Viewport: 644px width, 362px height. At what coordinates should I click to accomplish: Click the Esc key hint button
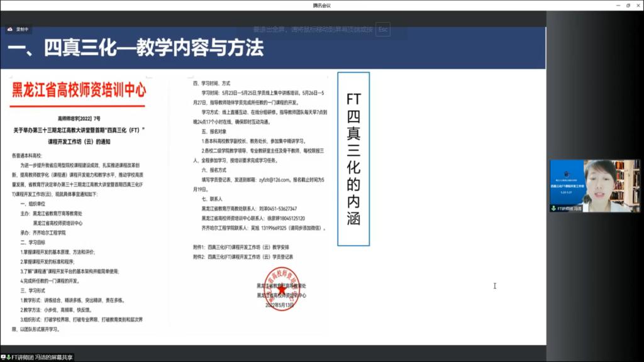pyautogui.click(x=383, y=30)
